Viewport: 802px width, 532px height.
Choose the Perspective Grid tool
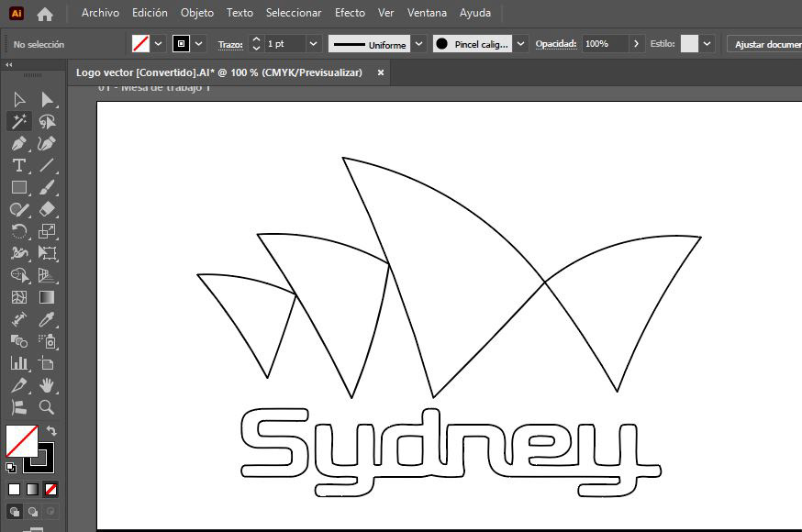(47, 275)
